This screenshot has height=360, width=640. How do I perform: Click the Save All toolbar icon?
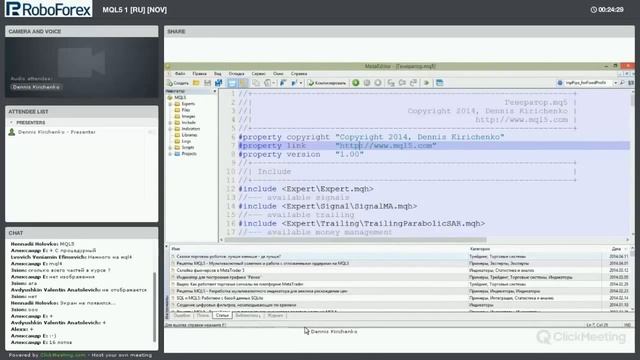point(219,83)
